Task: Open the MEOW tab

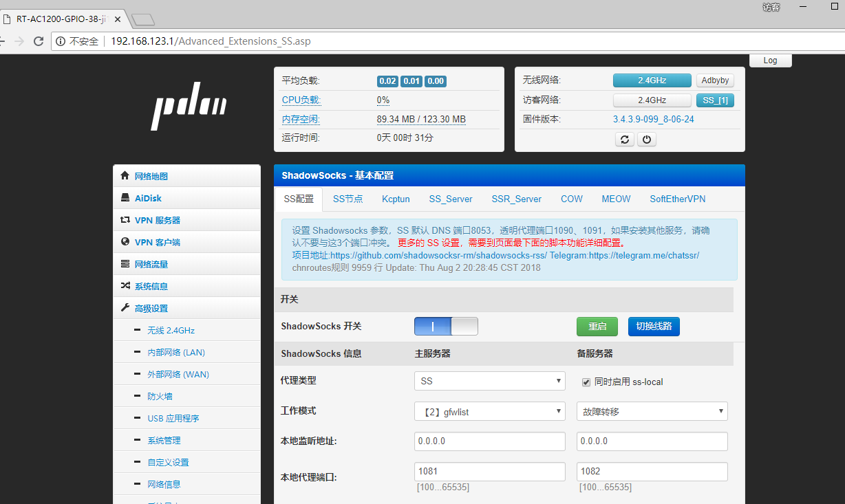Action: pos(616,199)
